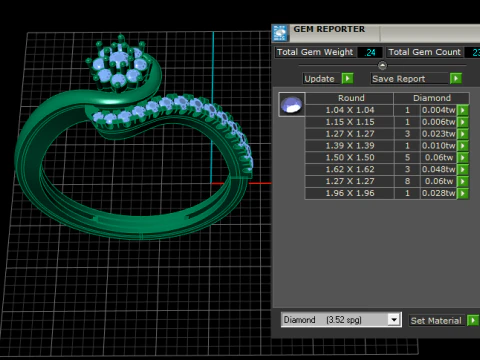
Task: Click green arrow on the eight-gem 1.27 row
Action: pos(463,181)
